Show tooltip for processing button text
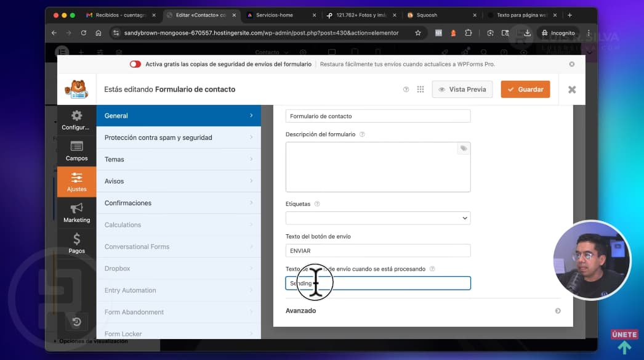 432,269
